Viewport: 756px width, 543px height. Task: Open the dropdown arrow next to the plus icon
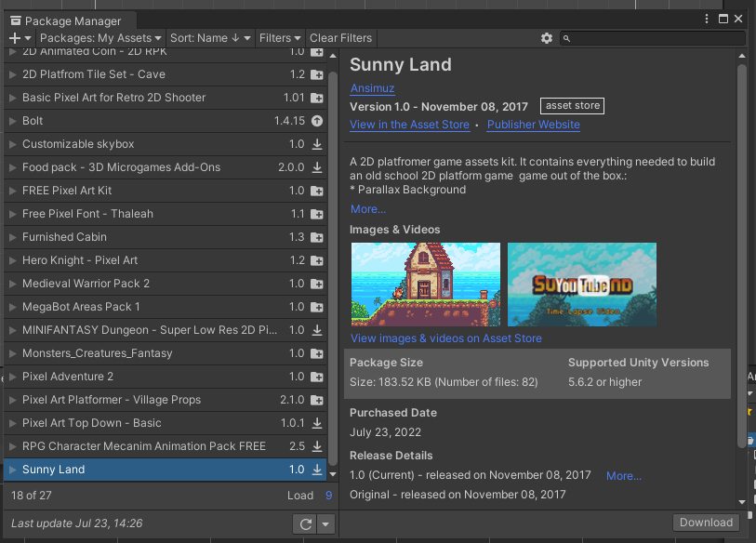pyautogui.click(x=28, y=38)
